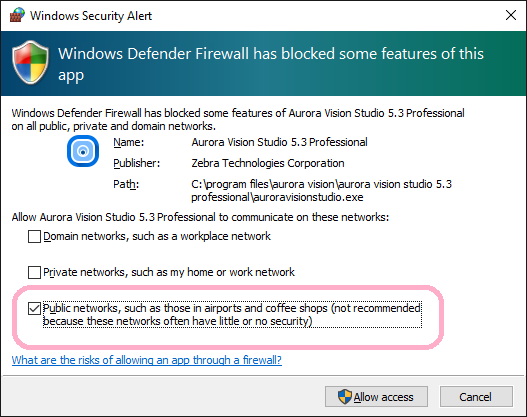
Task: Close the Windows Security Alert dialog
Action: pos(511,15)
